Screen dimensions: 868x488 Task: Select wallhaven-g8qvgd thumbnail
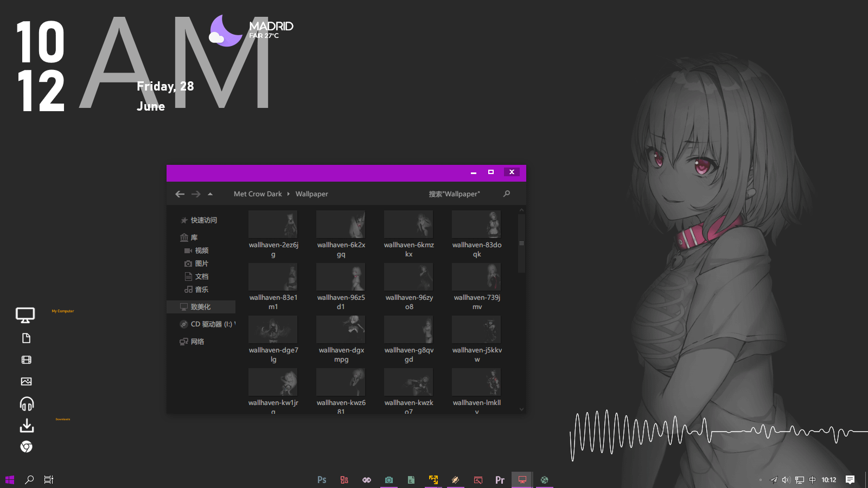[409, 330]
